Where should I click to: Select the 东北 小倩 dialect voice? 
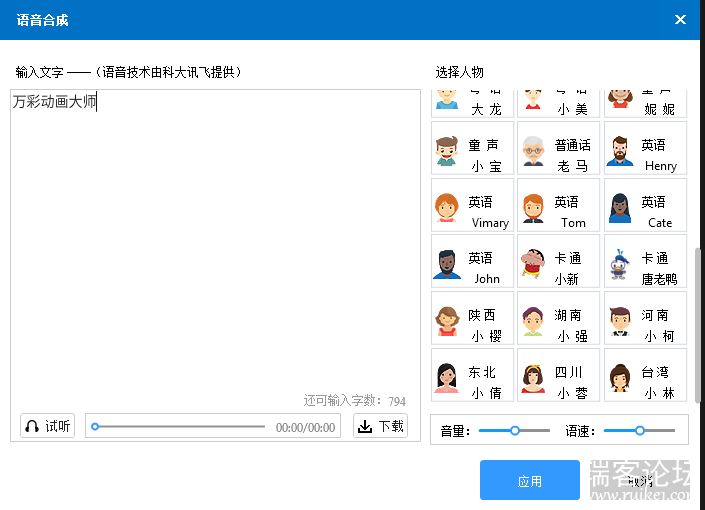[x=472, y=375]
